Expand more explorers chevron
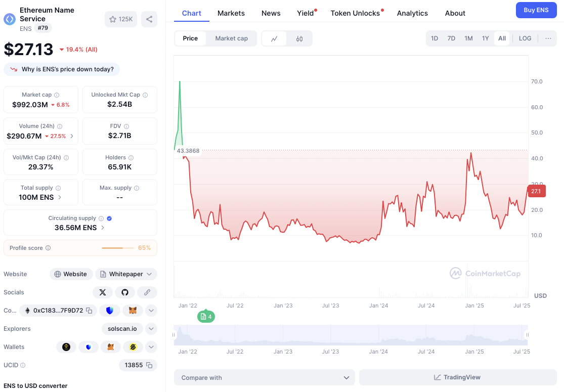564x392 pixels. [x=151, y=329]
